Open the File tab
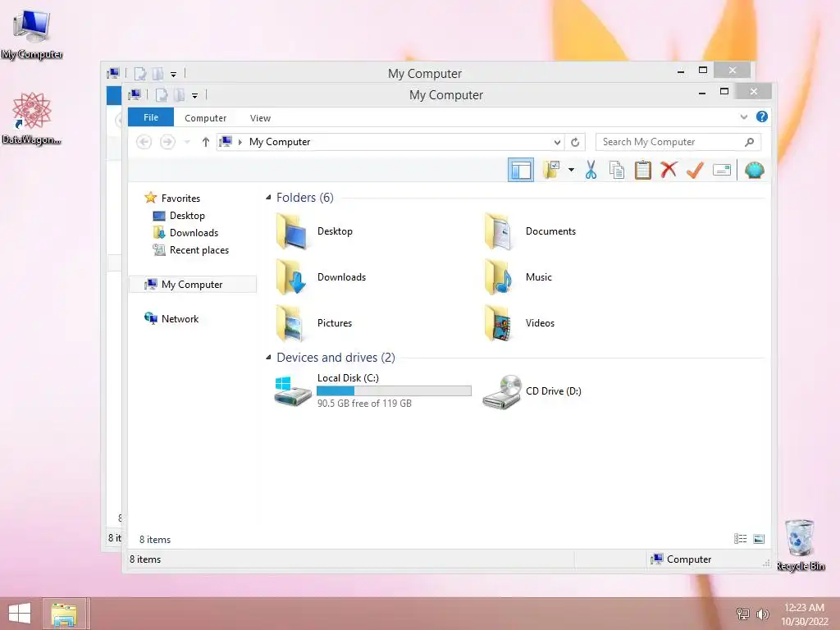The image size is (840, 630). coord(151,117)
